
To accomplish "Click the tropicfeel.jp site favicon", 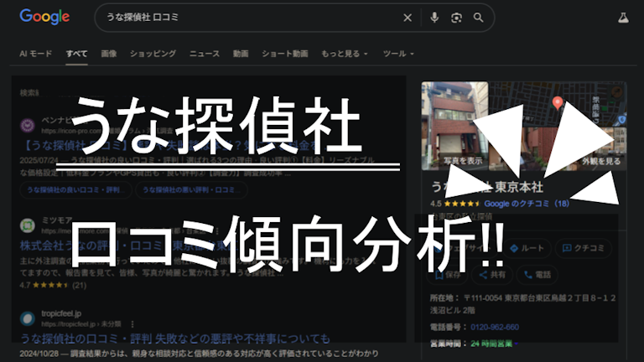I will 28,318.
